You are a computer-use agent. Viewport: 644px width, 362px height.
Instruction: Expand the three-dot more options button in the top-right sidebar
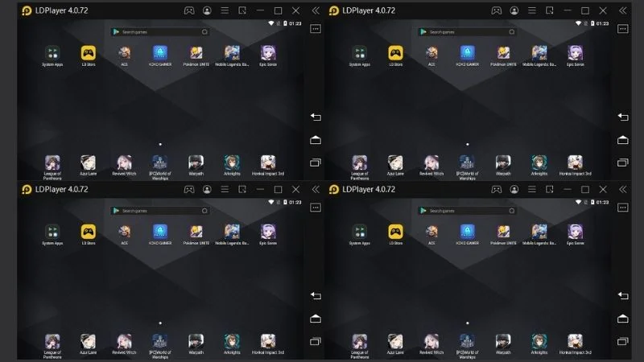click(x=622, y=29)
